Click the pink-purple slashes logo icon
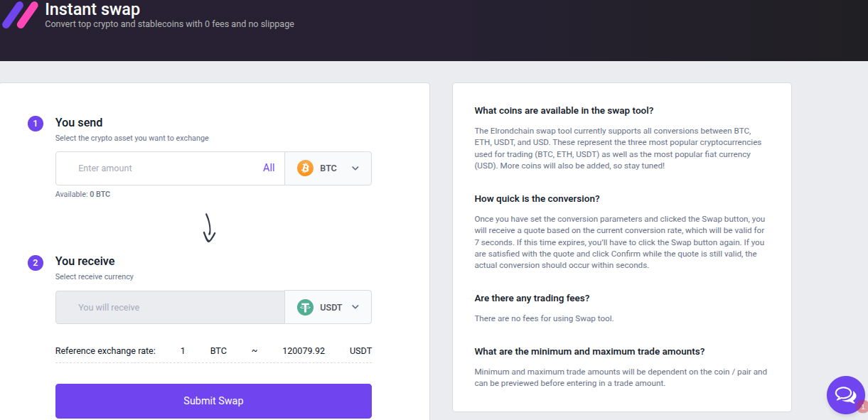The image size is (868, 420). (x=20, y=14)
